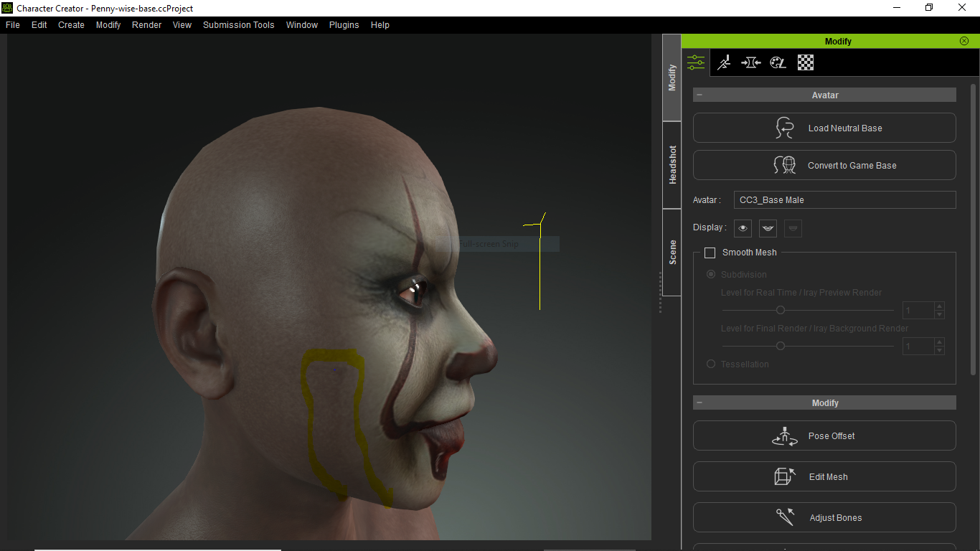
Task: Click the Final Render level value field
Action: 918,347
